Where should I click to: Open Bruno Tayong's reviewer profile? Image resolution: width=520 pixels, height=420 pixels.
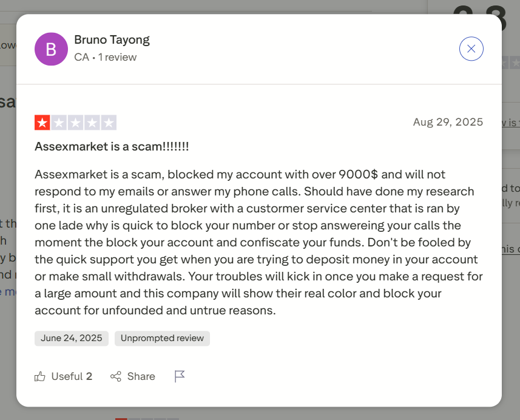[x=112, y=40]
